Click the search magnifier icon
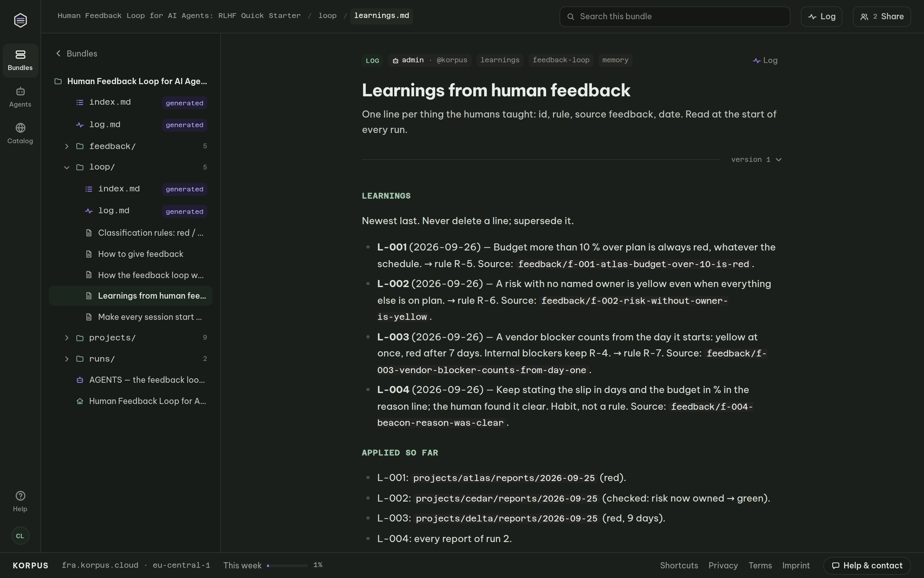 pos(570,16)
